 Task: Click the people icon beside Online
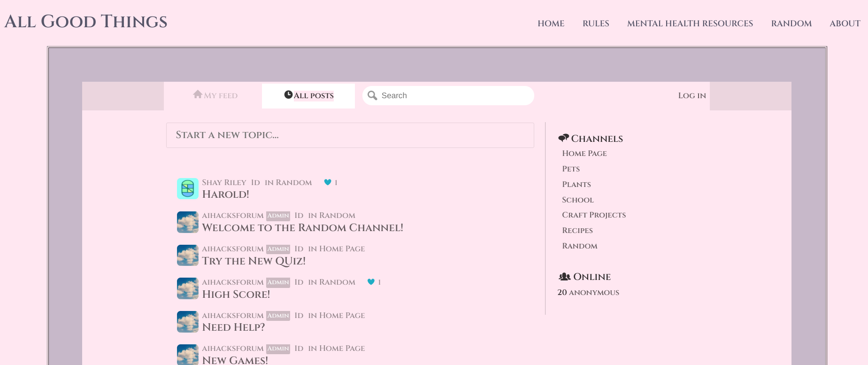(x=565, y=277)
